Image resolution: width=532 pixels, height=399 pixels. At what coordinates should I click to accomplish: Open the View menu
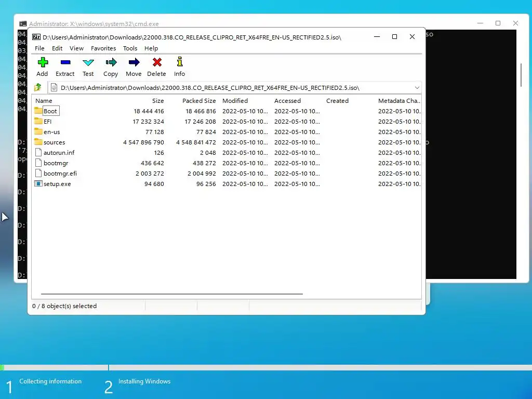coord(77,48)
